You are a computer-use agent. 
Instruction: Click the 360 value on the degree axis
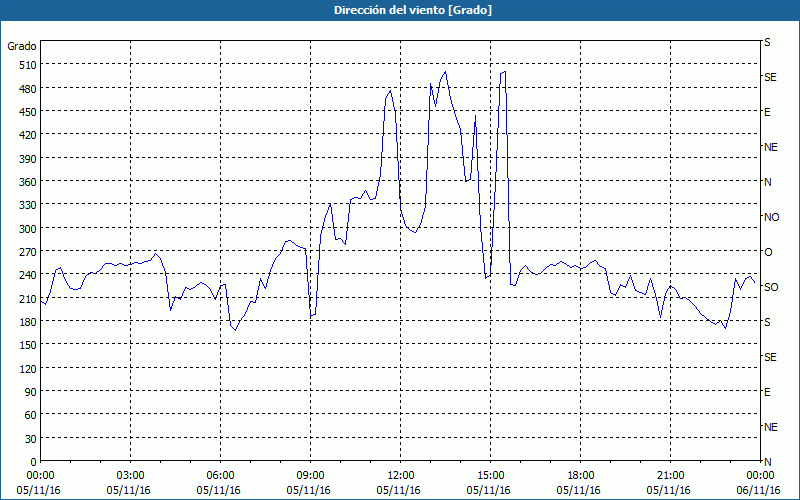pos(29,182)
